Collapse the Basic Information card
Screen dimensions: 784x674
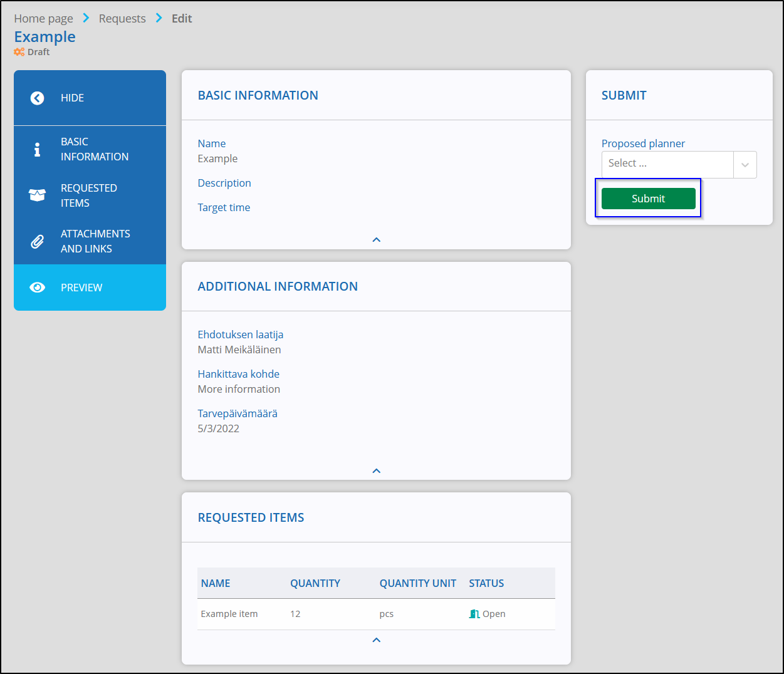coord(377,240)
